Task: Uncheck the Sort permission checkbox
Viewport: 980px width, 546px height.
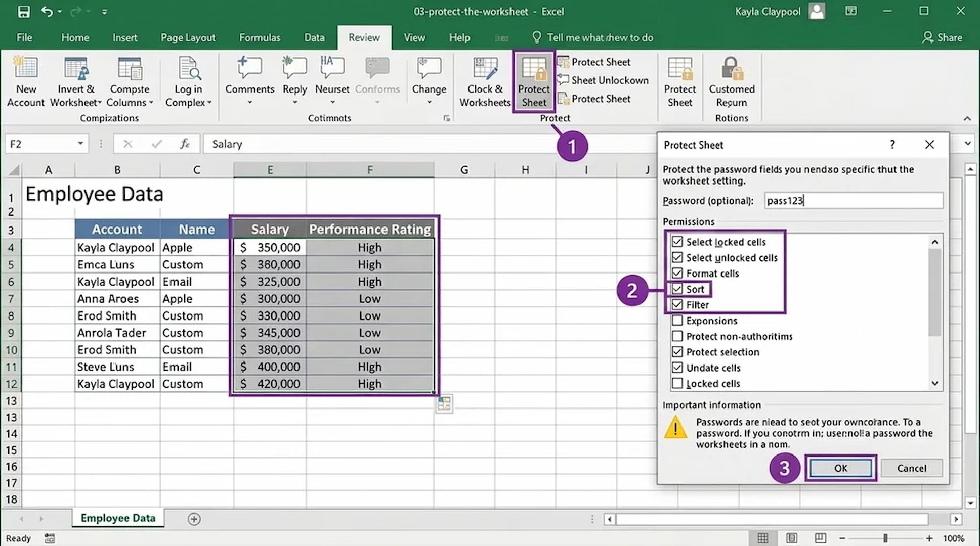Action: pyautogui.click(x=677, y=289)
